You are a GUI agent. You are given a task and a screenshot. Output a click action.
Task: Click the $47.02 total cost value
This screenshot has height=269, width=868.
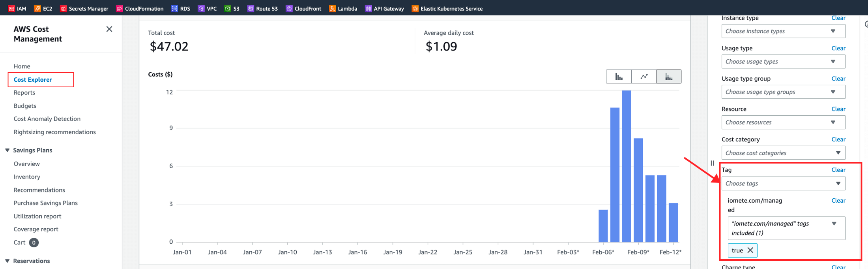169,46
